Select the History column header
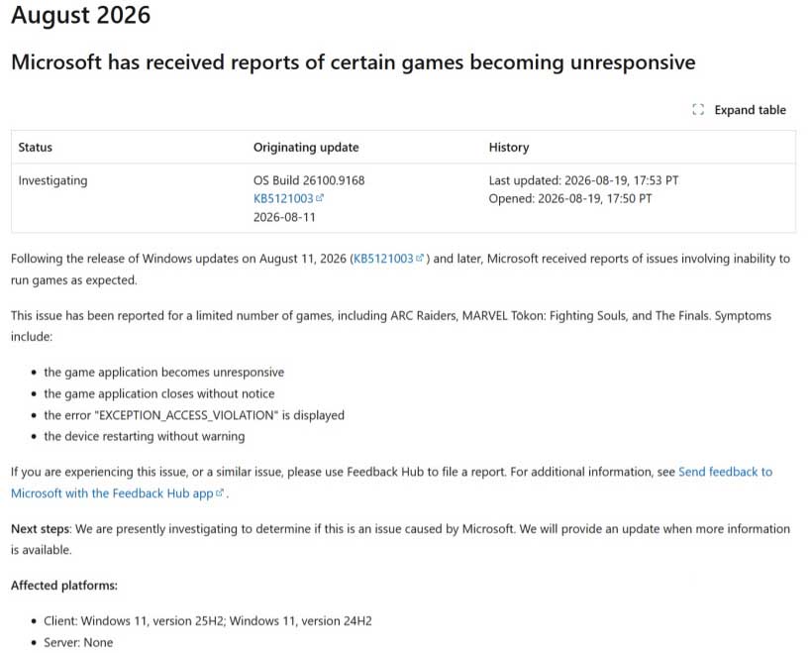 (x=509, y=148)
